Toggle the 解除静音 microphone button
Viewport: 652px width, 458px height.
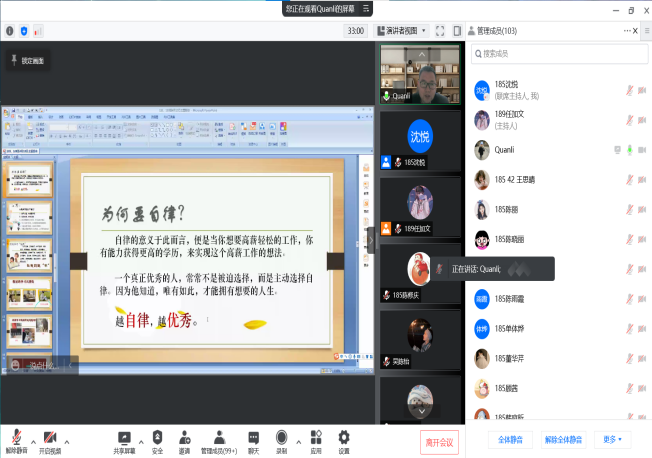tap(17, 438)
